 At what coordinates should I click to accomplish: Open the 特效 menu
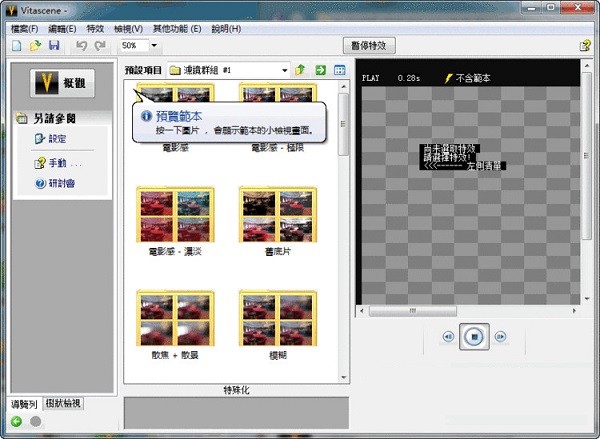click(x=95, y=29)
